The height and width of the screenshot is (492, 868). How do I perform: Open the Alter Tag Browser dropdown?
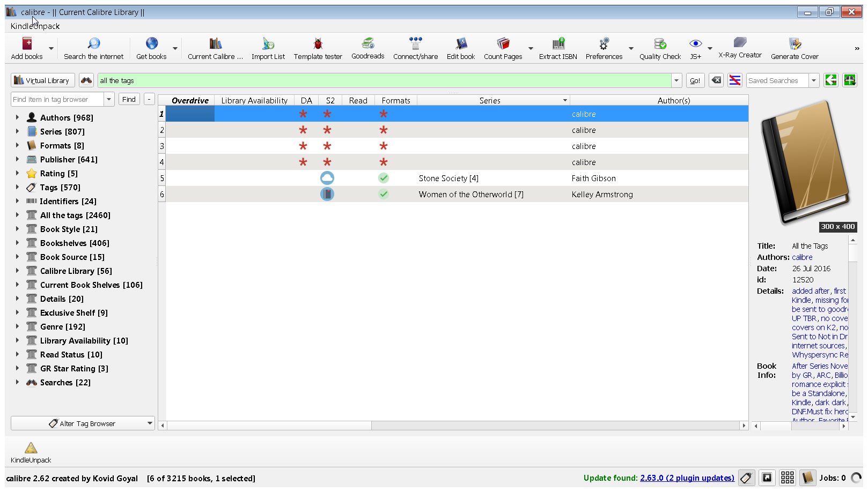click(x=83, y=423)
